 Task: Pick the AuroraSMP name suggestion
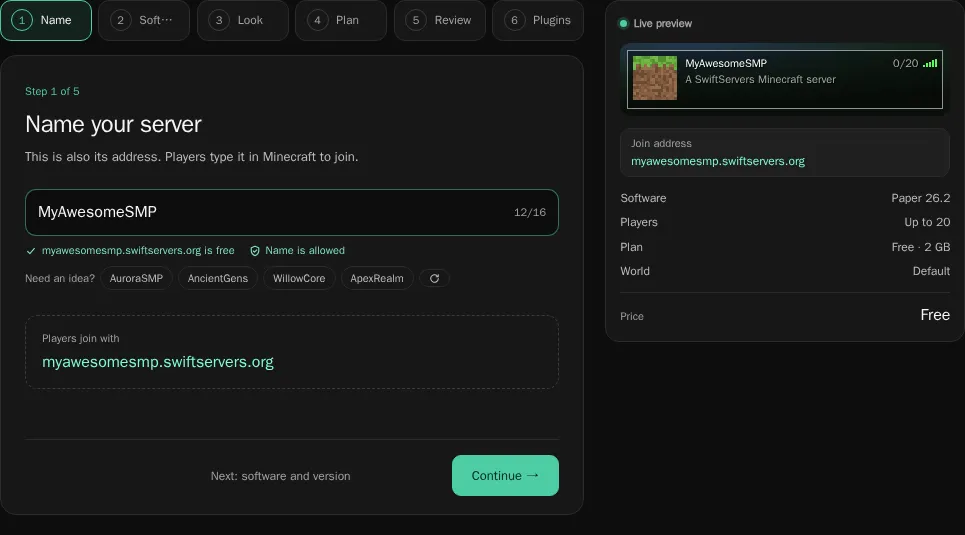[136, 278]
